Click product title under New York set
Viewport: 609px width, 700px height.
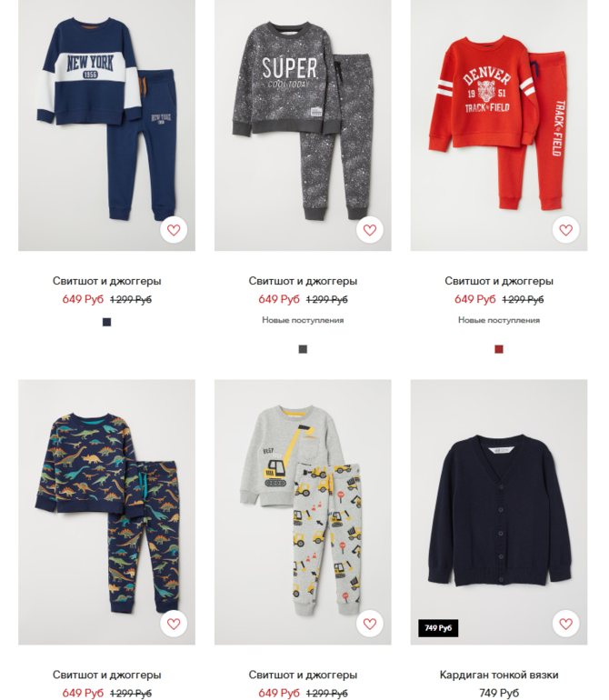106,281
